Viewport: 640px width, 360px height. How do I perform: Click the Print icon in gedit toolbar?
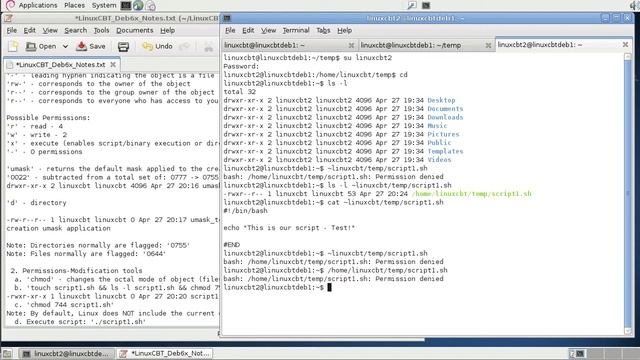123,47
